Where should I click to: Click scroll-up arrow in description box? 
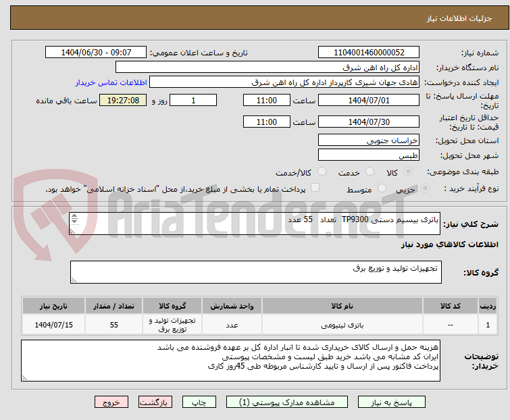(74, 216)
